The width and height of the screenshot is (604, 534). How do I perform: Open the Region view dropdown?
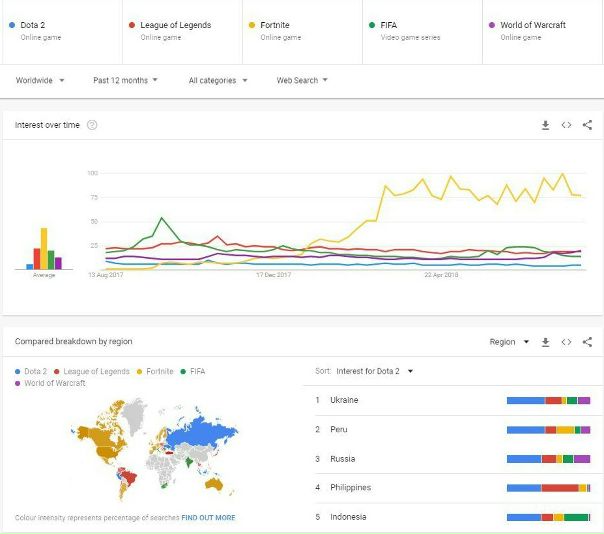pos(509,342)
